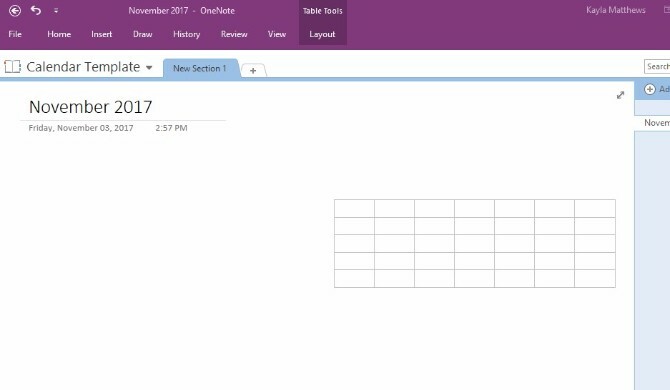Select the New Section 1 tab
Viewport: 670px width, 390px height.
[200, 68]
